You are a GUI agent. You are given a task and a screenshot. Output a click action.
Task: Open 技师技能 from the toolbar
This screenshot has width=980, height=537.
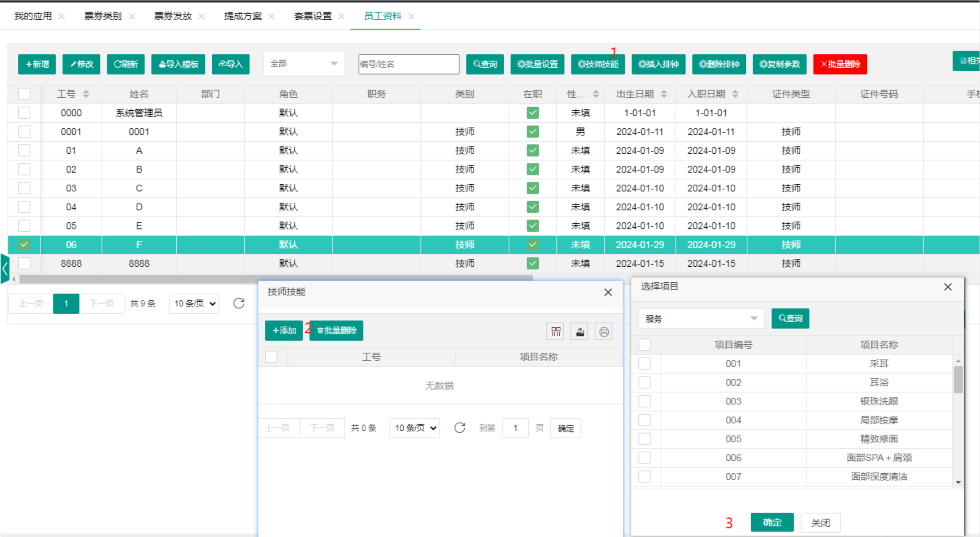pos(598,64)
